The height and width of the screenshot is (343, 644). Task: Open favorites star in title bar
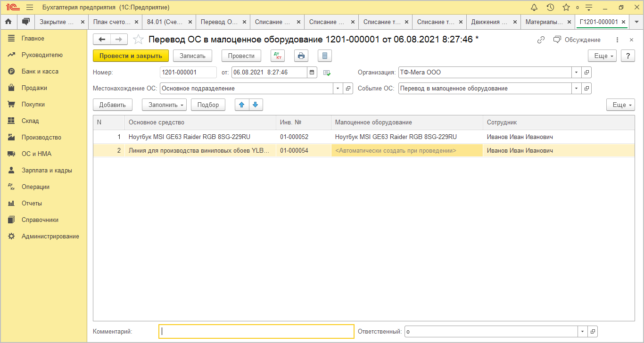(566, 8)
